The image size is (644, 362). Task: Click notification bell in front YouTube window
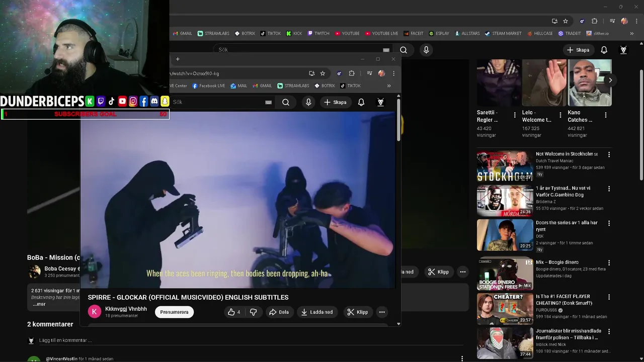coord(361,102)
